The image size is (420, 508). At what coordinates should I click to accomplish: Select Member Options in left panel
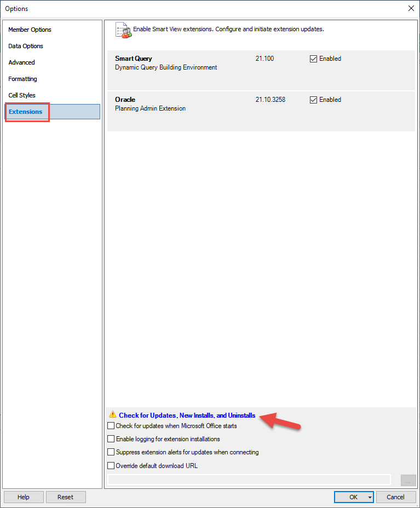coord(30,30)
